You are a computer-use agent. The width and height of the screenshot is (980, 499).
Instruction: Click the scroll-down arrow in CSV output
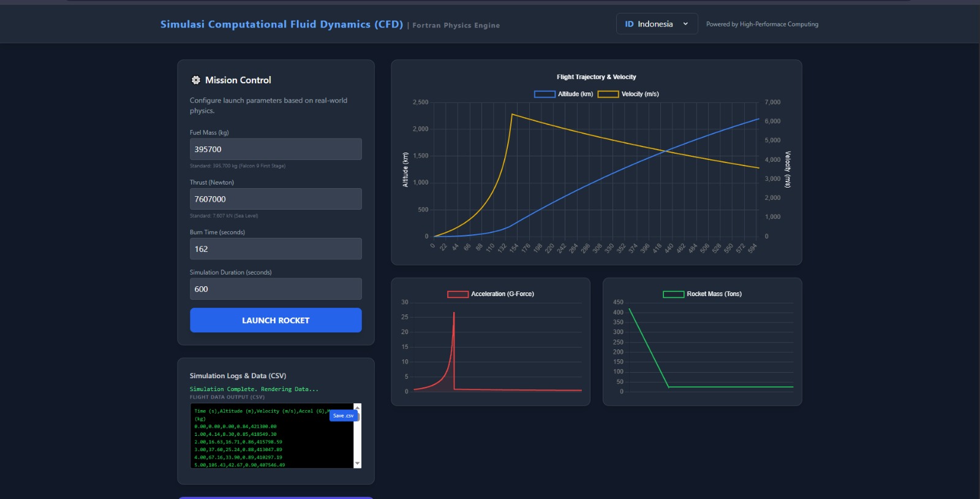pos(358,464)
